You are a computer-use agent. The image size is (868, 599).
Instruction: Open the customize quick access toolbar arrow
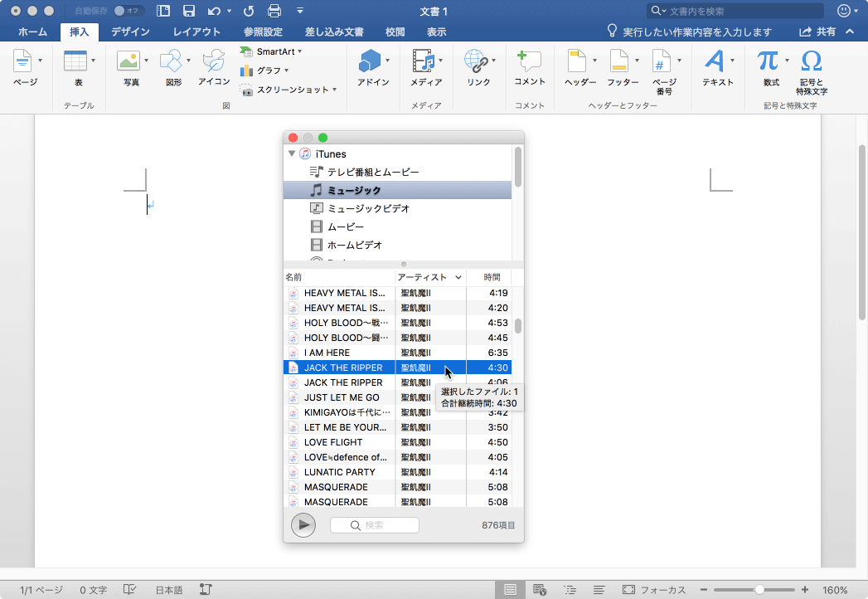click(299, 11)
